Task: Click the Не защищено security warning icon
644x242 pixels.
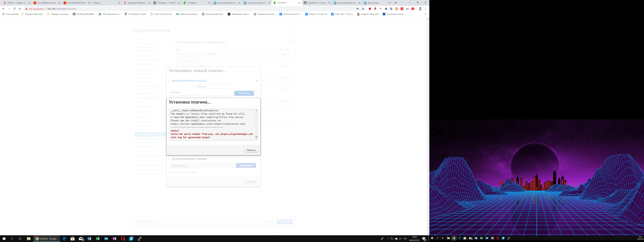Action: [x=26, y=9]
